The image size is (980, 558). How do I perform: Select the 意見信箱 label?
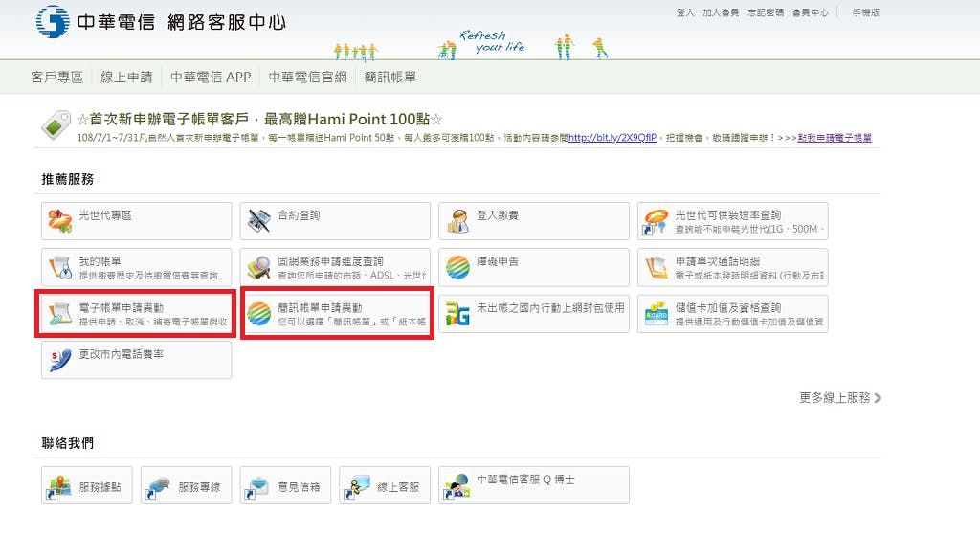(299, 487)
